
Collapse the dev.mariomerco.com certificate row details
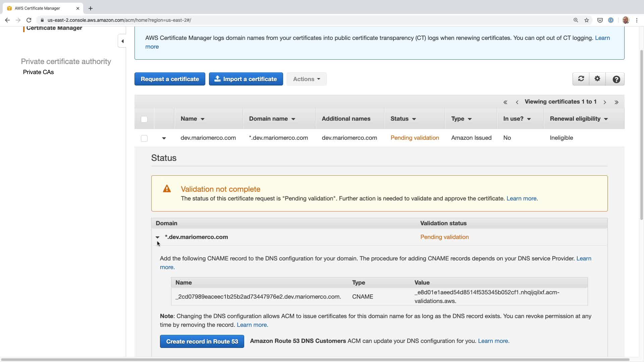(x=164, y=138)
